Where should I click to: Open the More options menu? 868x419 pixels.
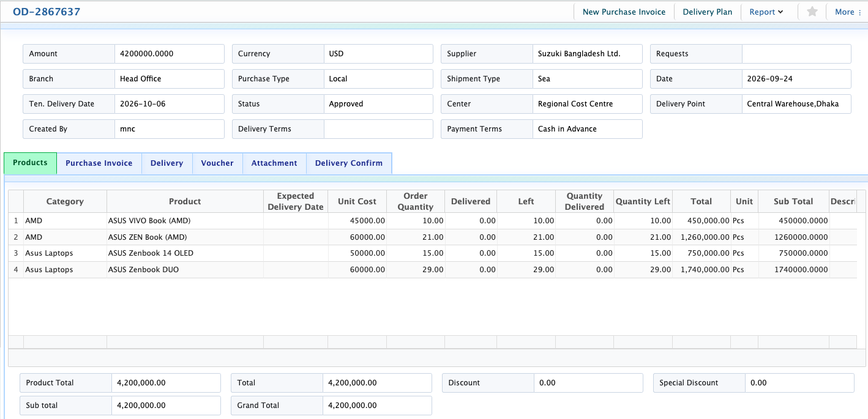pyautogui.click(x=848, y=12)
